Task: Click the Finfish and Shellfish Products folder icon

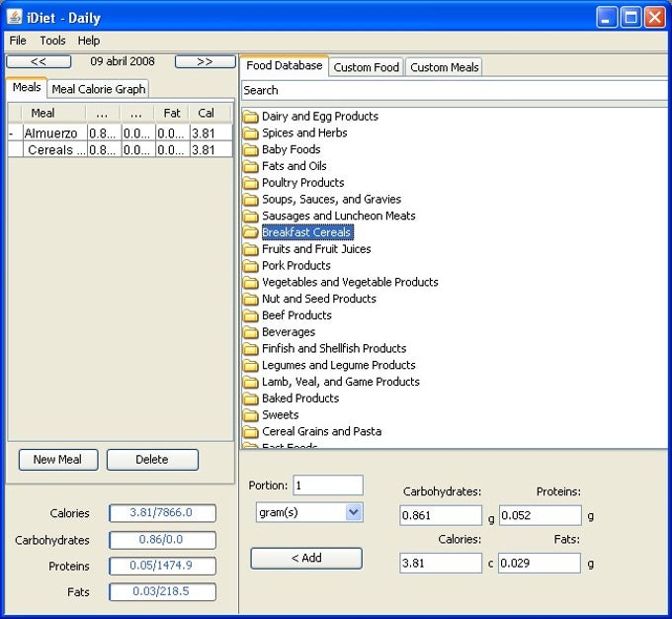Action: (x=251, y=349)
